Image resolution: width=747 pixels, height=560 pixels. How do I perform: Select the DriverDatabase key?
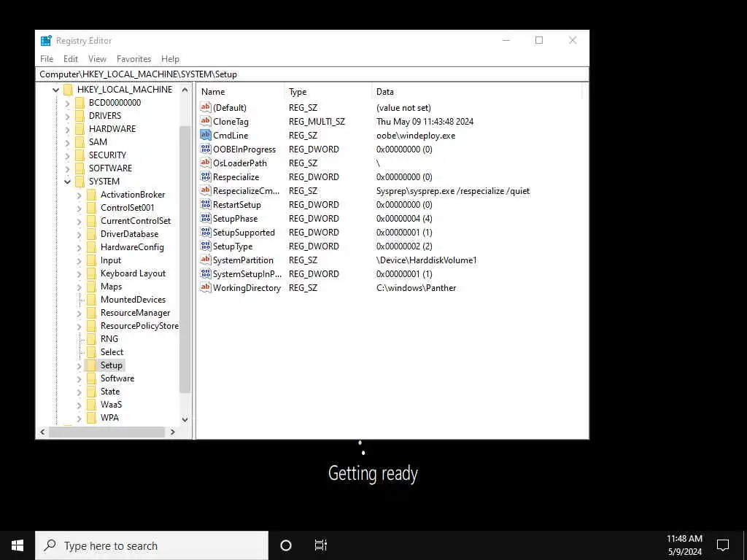point(129,234)
